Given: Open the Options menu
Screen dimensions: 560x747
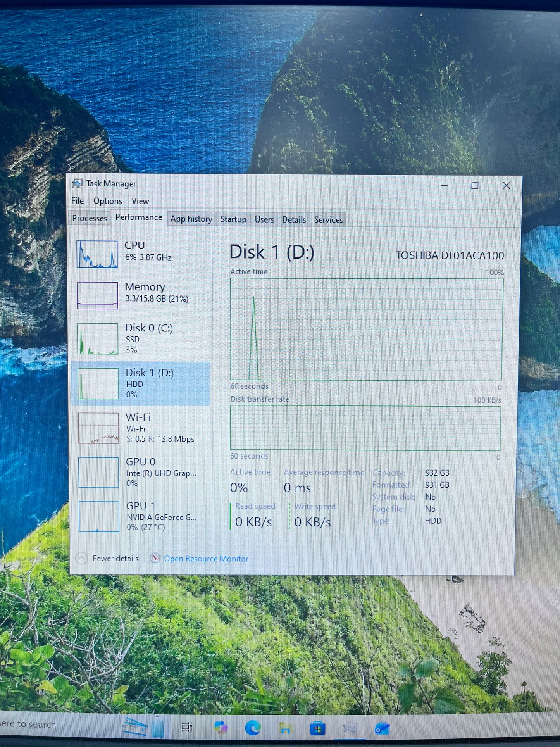Looking at the screenshot, I should click(x=108, y=201).
